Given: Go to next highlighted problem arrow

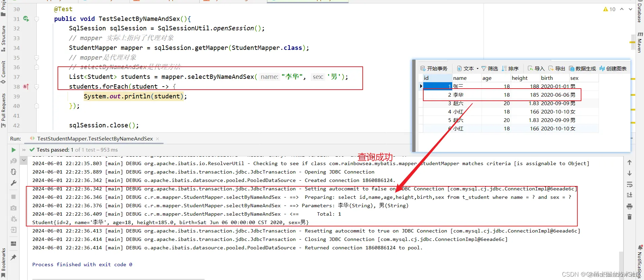Looking at the screenshot, I should point(630,9).
